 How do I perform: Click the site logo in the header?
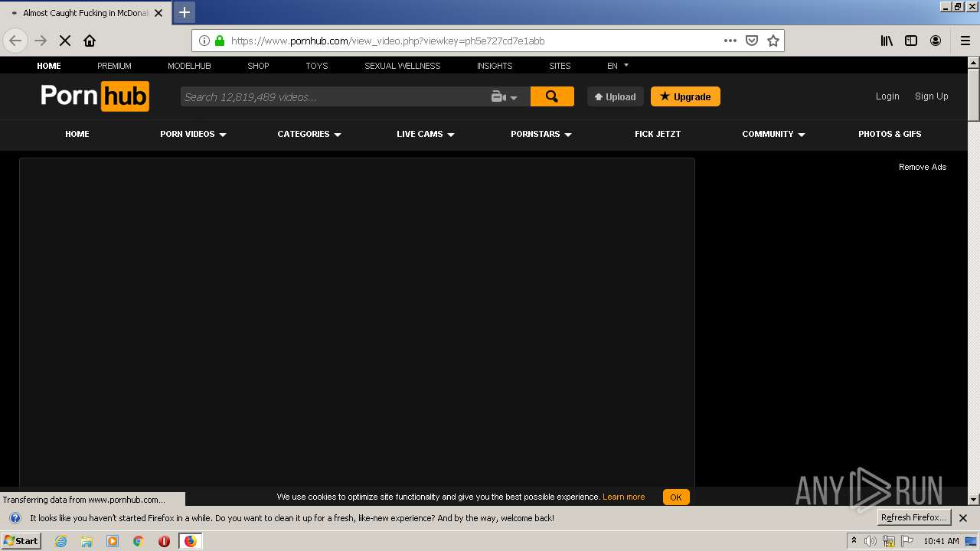[x=95, y=96]
